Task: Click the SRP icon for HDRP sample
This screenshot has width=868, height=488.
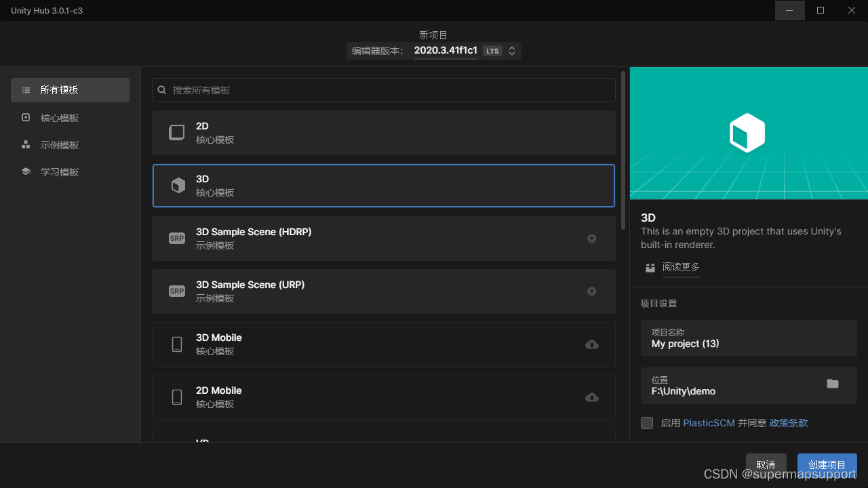Action: click(177, 239)
